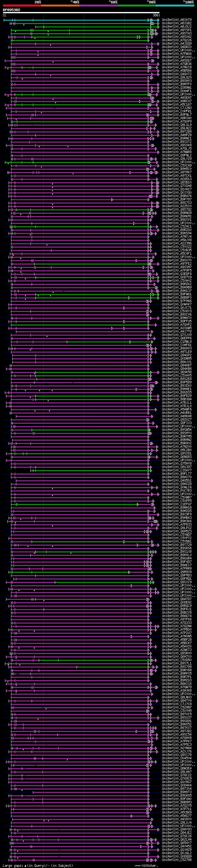The image size is (197, 868).
Task: Open hit UniRef100_A9STA3
Action: point(177,33)
